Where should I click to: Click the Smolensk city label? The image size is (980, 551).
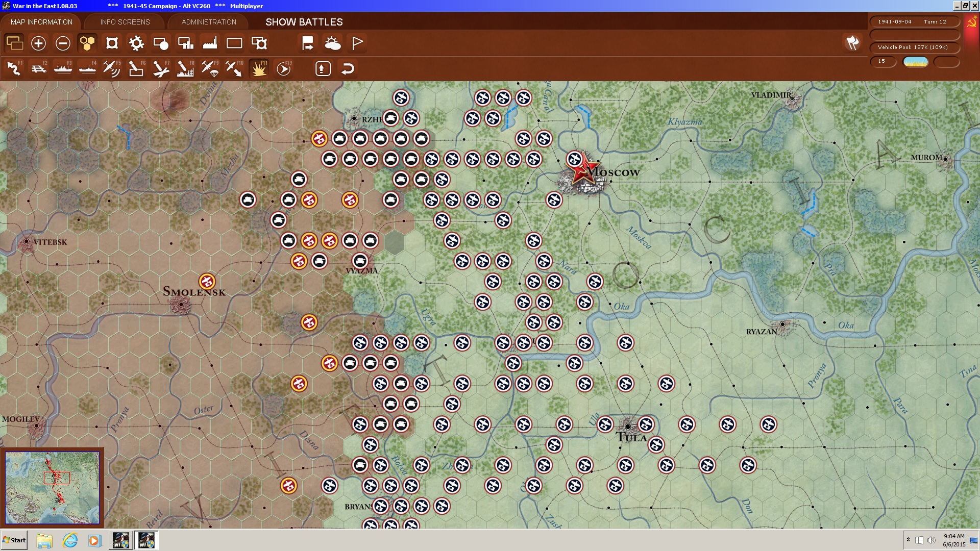pyautogui.click(x=194, y=292)
